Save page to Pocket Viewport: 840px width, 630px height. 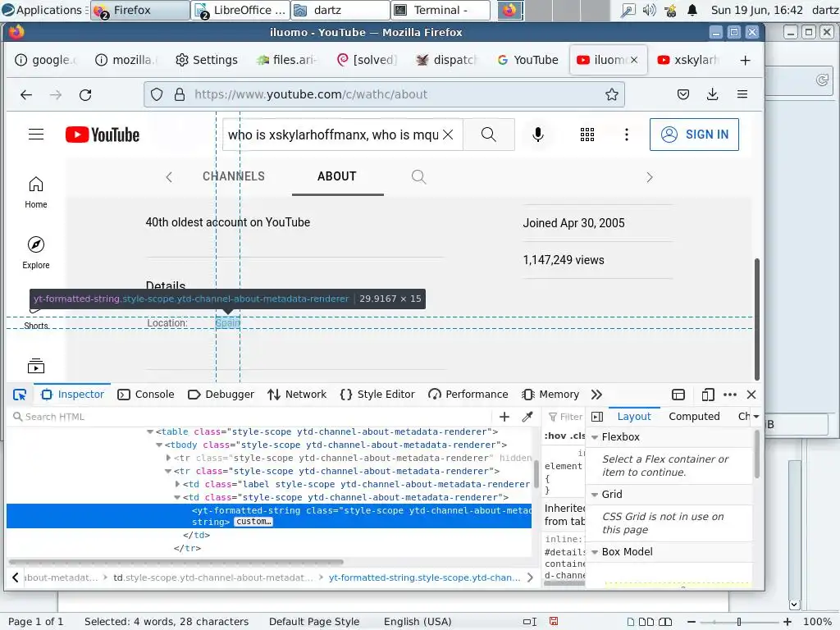click(x=683, y=95)
